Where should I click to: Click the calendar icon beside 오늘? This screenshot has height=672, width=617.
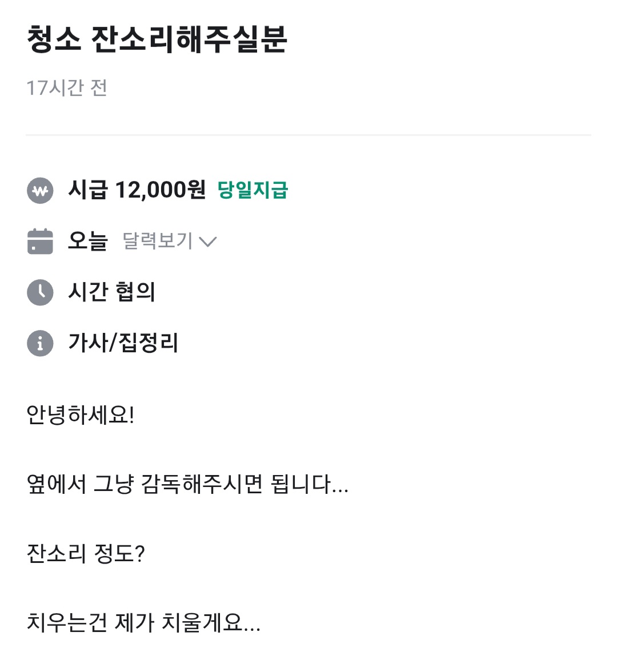coord(40,241)
